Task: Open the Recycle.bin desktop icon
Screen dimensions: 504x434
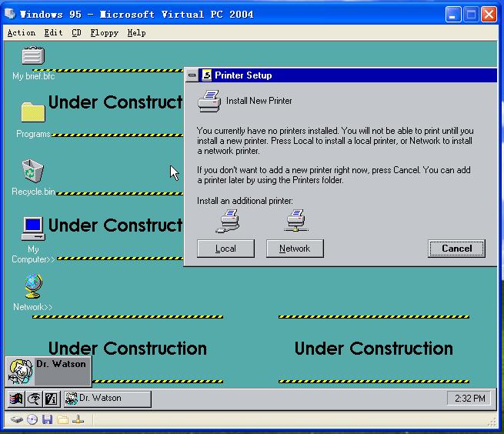Action: coord(33,171)
